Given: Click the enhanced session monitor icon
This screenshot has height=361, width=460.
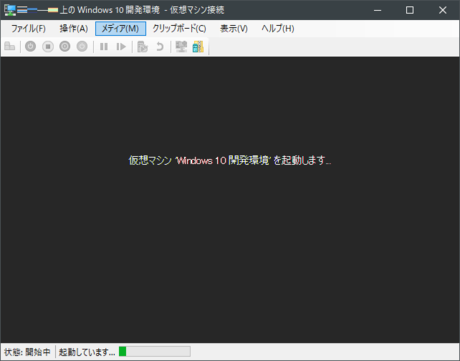Looking at the screenshot, I should pos(181,46).
